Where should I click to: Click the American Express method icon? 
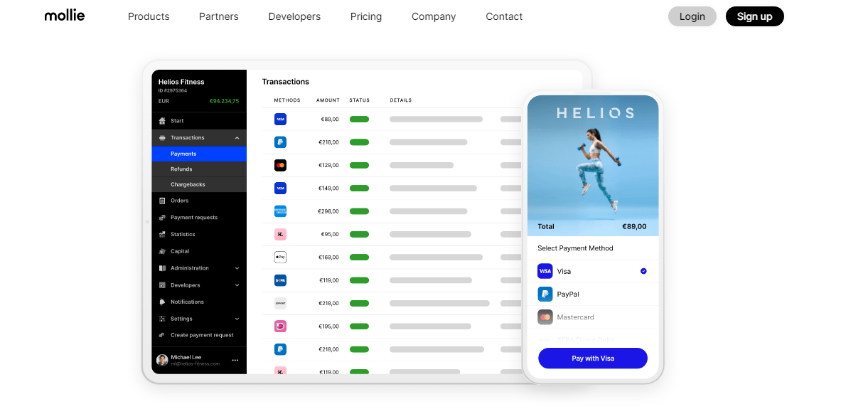coord(280,211)
